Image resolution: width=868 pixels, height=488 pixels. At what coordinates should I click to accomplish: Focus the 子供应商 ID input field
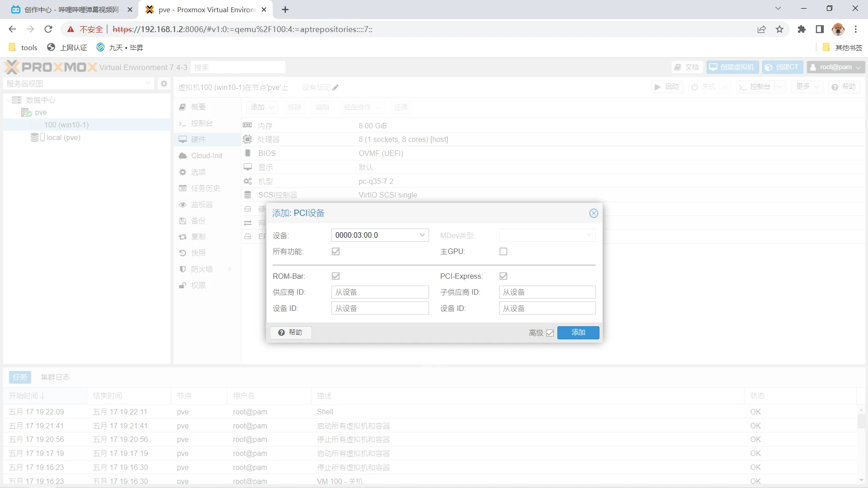547,292
